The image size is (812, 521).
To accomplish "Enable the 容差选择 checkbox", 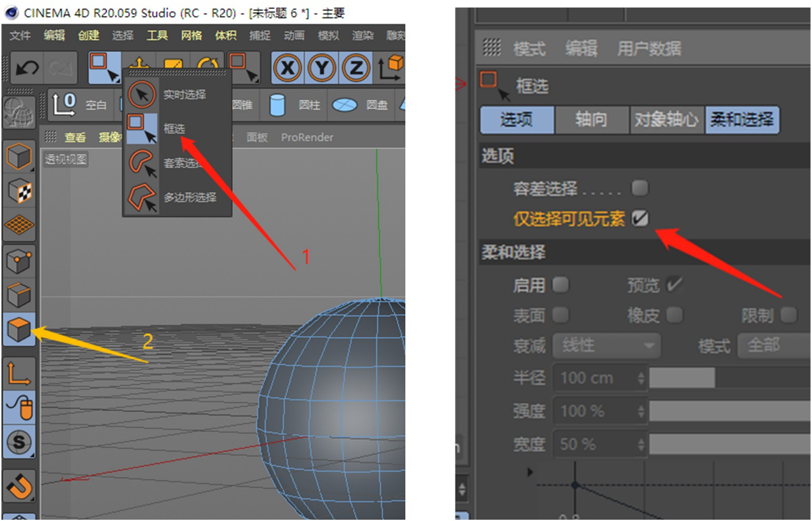I will click(x=639, y=188).
